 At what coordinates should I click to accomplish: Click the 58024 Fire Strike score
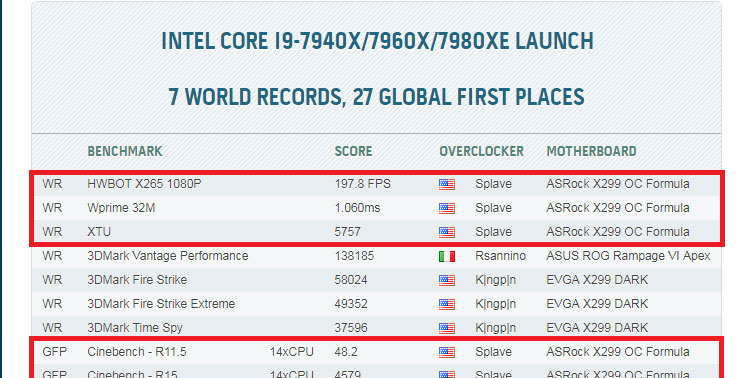[x=351, y=280]
